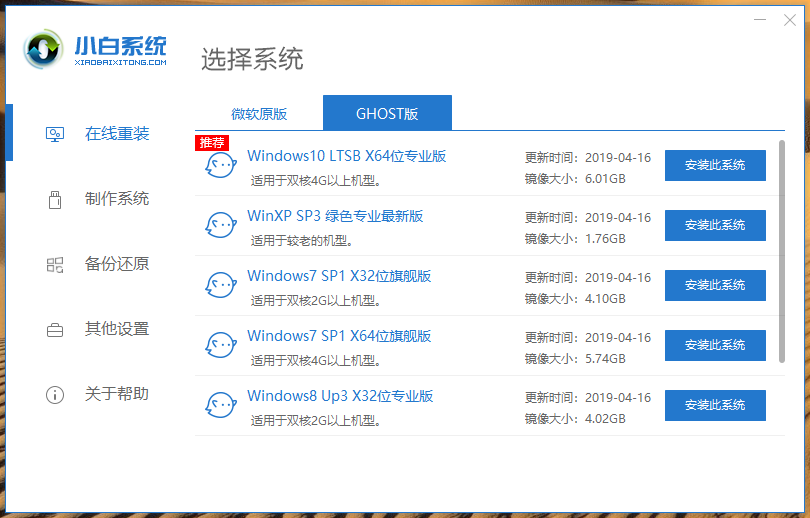Viewport: 810px width, 518px height.
Task: Click the face icon beside Windows8 Up3 X32
Action: tap(220, 406)
